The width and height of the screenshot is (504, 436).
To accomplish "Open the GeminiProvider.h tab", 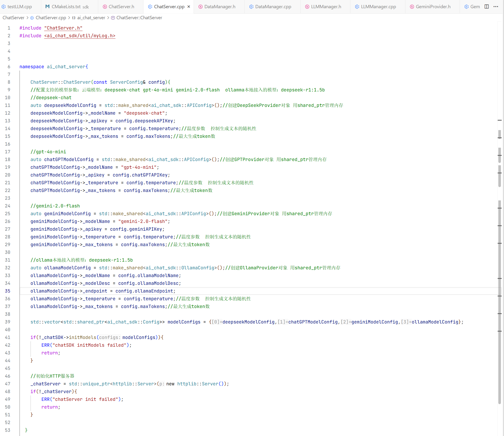I will tap(433, 7).
